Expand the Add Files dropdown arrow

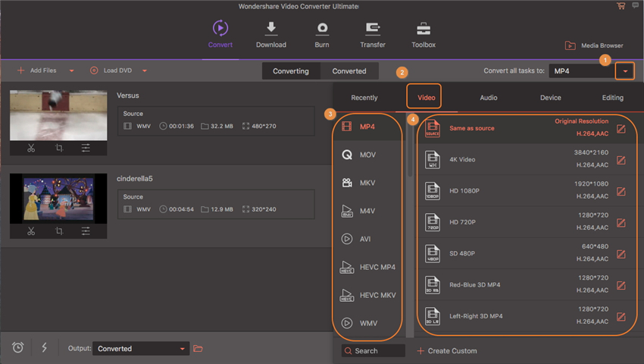tap(71, 71)
